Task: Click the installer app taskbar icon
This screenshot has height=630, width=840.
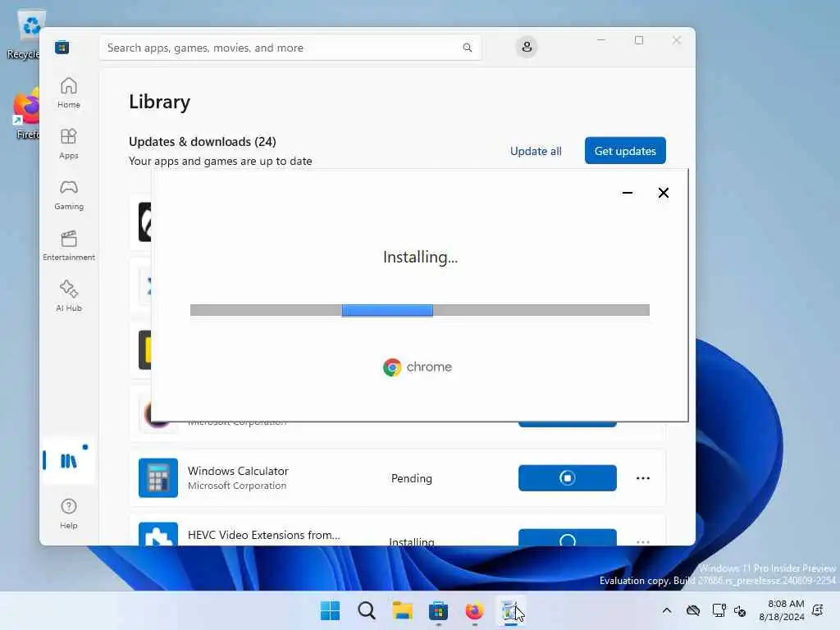Action: tap(510, 610)
